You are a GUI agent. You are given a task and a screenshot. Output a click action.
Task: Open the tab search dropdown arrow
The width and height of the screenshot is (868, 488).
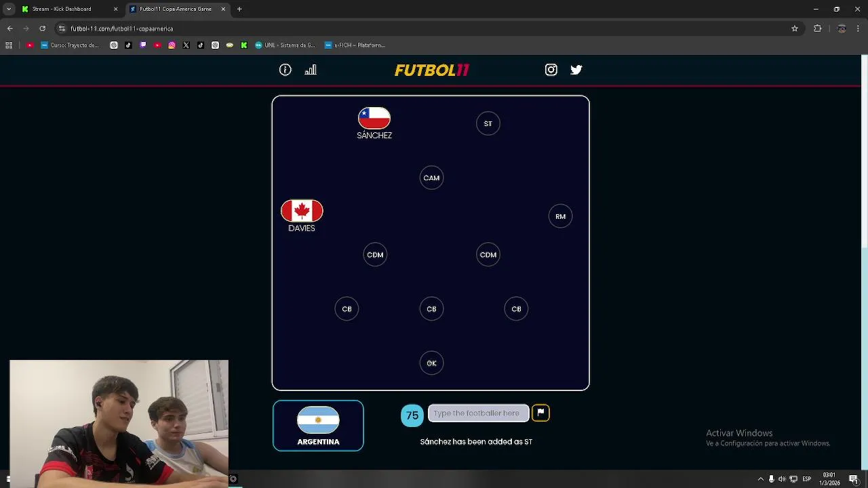9,9
